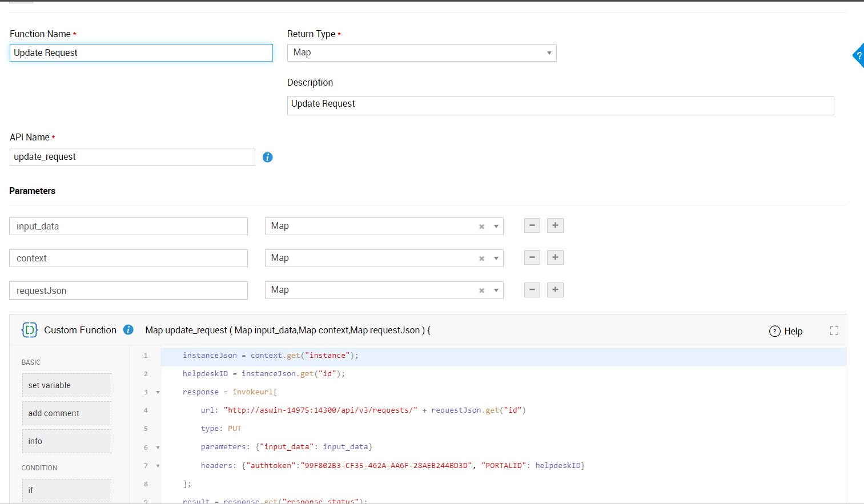Screen dimensions: 864x504
Task: Expand the code editor to fullscreen
Action: (x=834, y=330)
